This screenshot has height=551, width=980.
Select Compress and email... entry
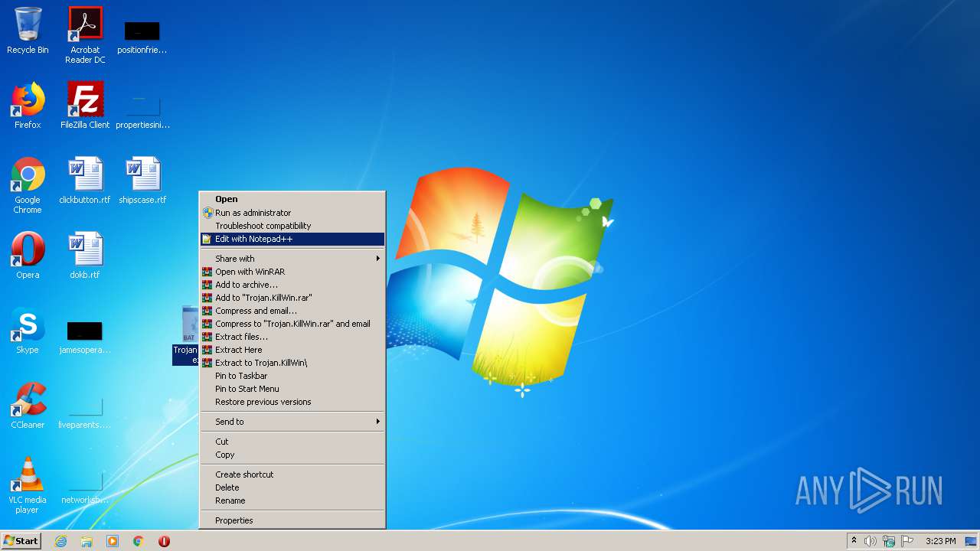[x=292, y=311]
